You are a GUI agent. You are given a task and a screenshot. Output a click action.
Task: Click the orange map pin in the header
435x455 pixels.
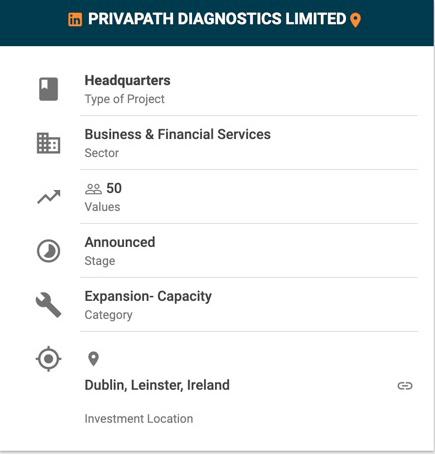coord(356,20)
